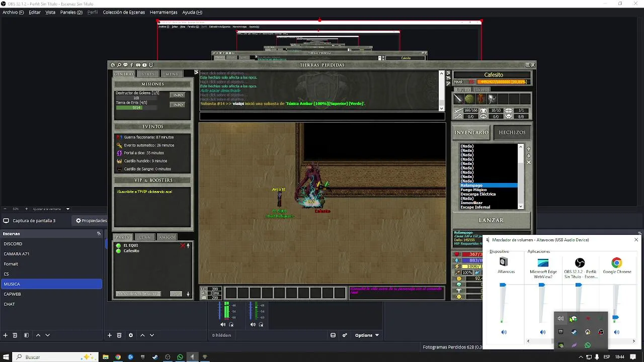Open the Archivo menu

tap(13, 12)
